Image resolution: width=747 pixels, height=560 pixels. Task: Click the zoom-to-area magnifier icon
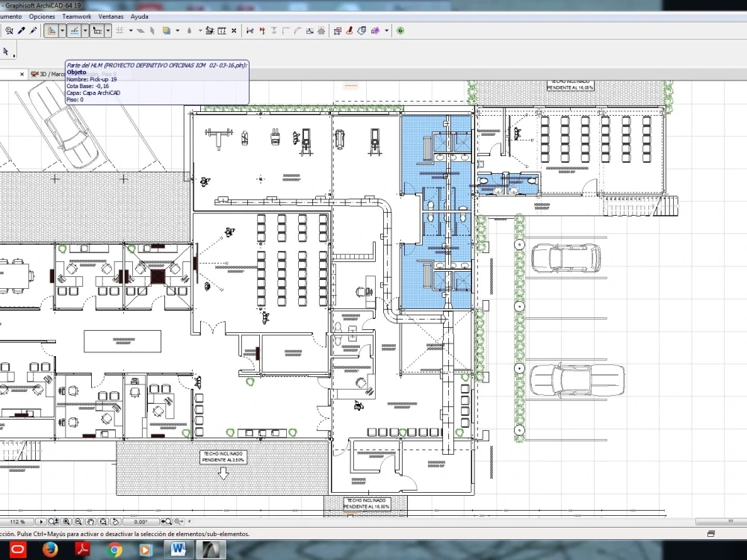click(x=54, y=522)
